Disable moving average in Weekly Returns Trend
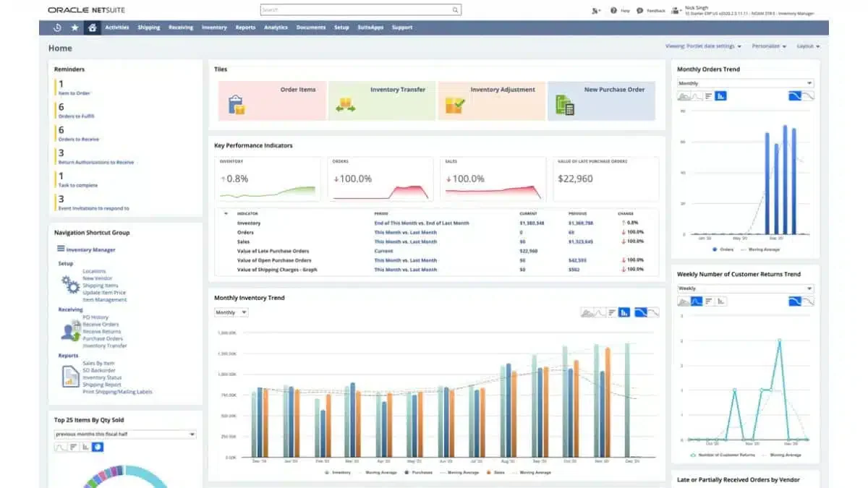The image size is (868, 488). tap(807, 301)
